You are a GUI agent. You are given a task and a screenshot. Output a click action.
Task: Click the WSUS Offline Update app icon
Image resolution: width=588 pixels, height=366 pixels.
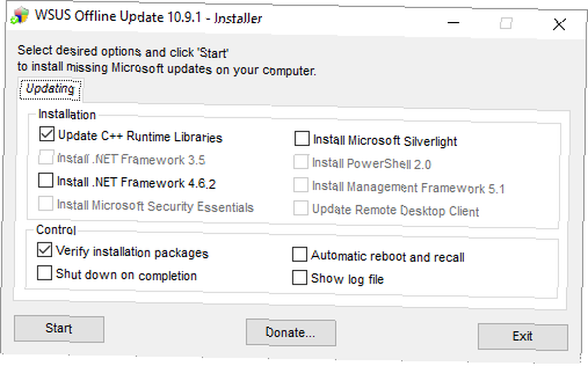pyautogui.click(x=19, y=16)
